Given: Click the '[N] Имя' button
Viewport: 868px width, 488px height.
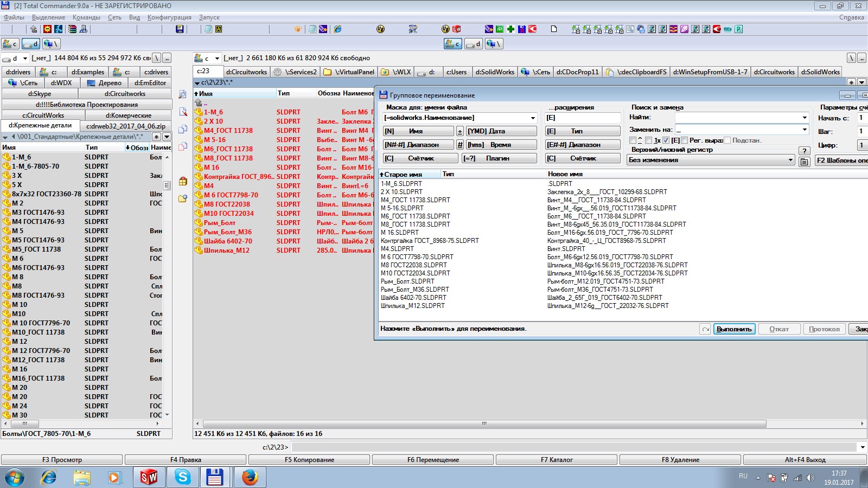Looking at the screenshot, I should [418, 131].
